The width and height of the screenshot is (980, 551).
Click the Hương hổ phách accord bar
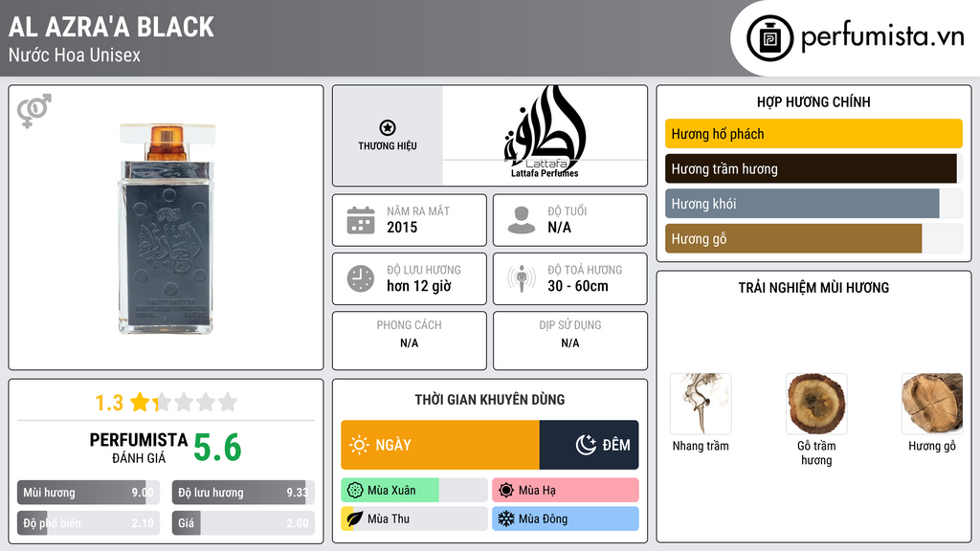813,134
